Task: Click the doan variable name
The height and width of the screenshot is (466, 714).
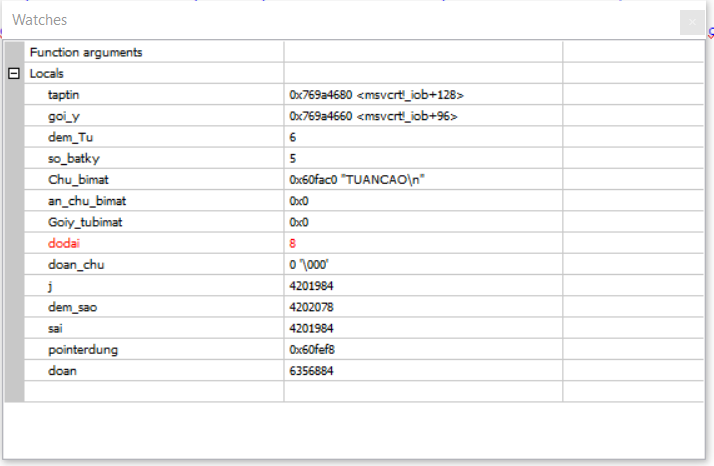Action: coord(62,371)
